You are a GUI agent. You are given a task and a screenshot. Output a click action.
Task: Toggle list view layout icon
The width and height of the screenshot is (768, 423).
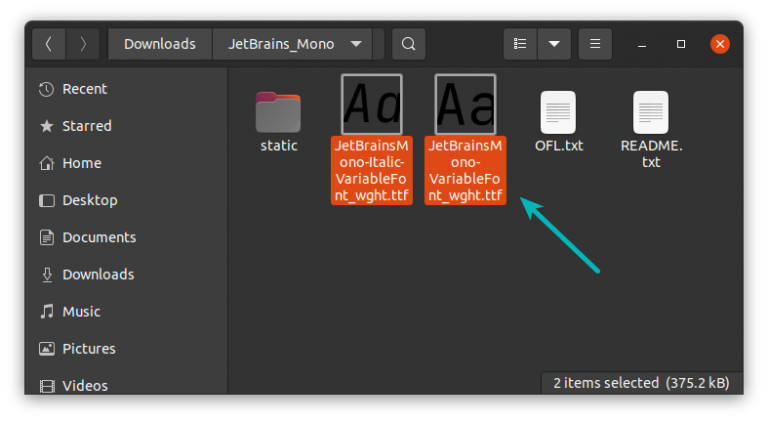click(519, 44)
